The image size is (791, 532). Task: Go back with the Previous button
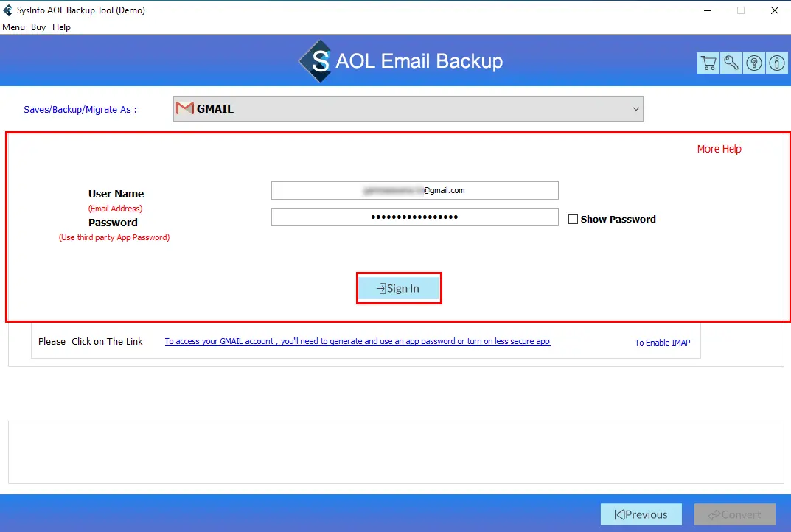coord(641,514)
